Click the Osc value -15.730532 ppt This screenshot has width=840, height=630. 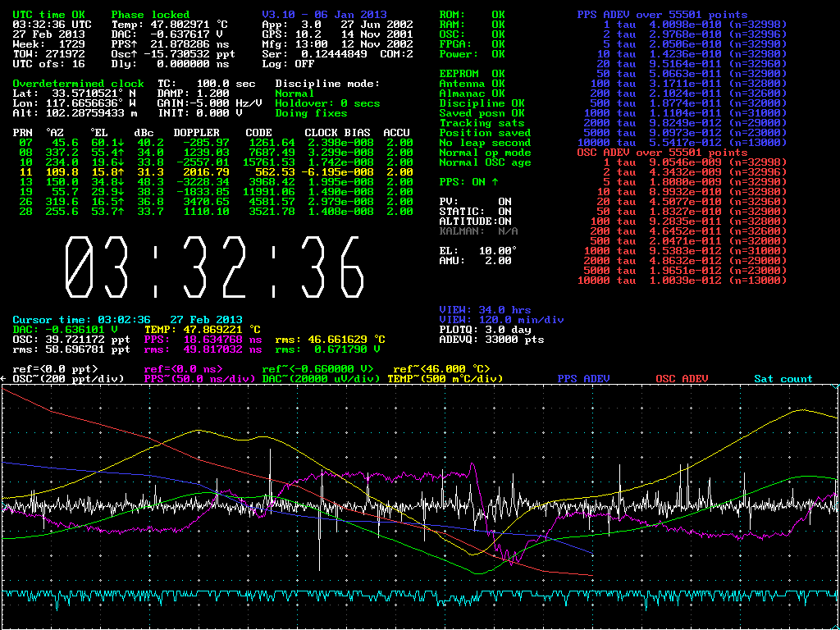pyautogui.click(x=189, y=54)
